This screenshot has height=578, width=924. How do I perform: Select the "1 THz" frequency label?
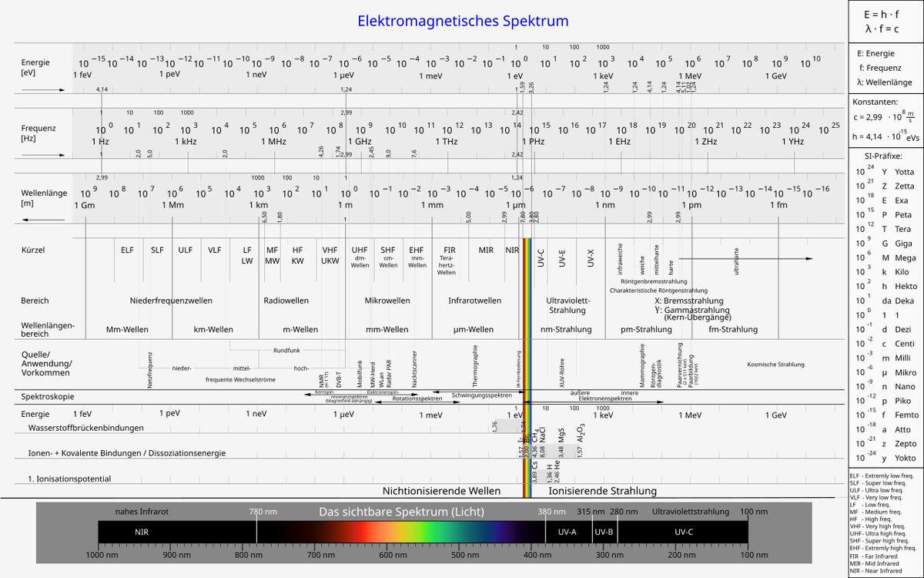click(x=447, y=142)
